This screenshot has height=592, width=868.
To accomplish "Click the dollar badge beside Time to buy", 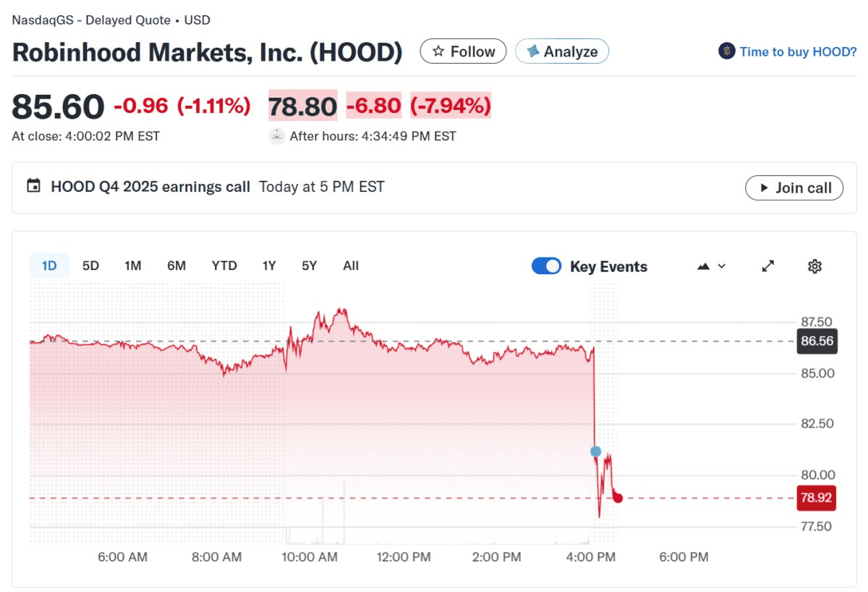I will click(x=726, y=51).
